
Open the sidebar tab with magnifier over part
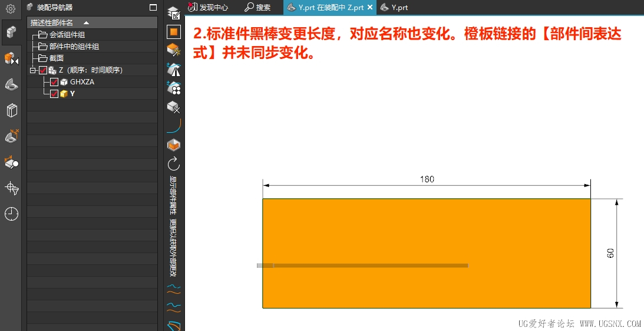(x=12, y=162)
